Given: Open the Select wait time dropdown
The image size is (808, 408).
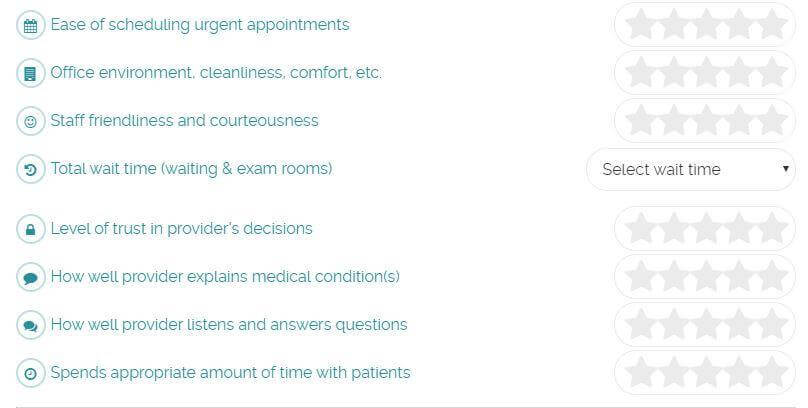Looking at the screenshot, I should pyautogui.click(x=691, y=169).
